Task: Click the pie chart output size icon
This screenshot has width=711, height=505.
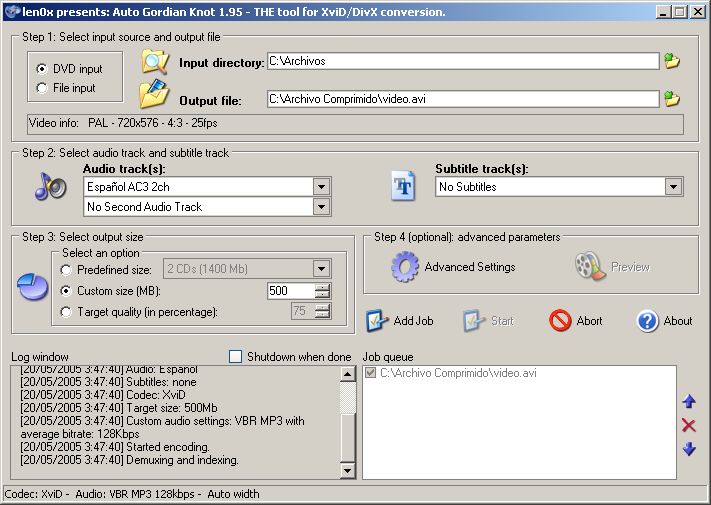Action: click(33, 286)
